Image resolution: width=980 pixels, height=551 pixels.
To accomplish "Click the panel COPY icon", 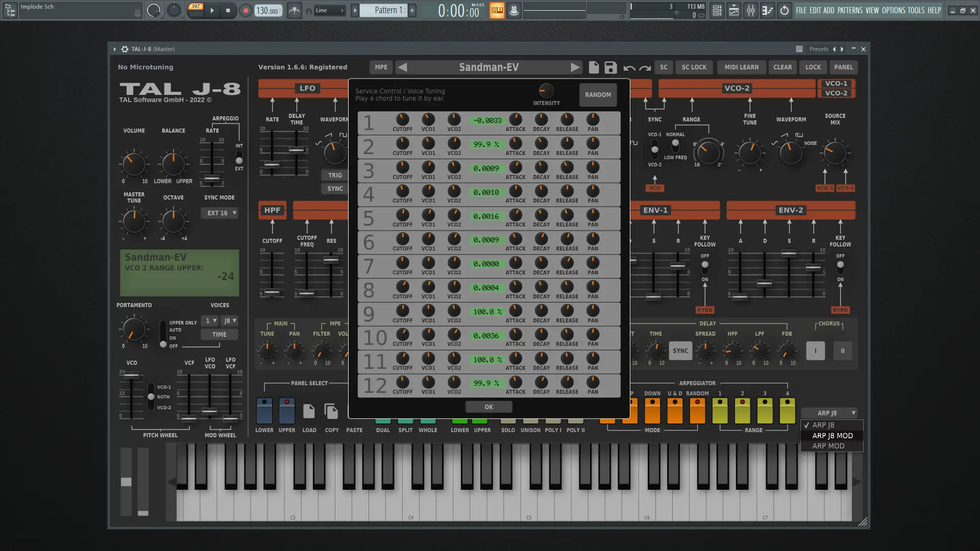I will 331,411.
